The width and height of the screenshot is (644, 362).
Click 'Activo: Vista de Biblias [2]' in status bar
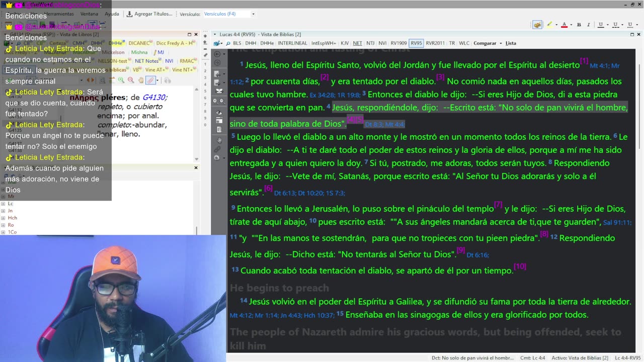tap(580, 358)
